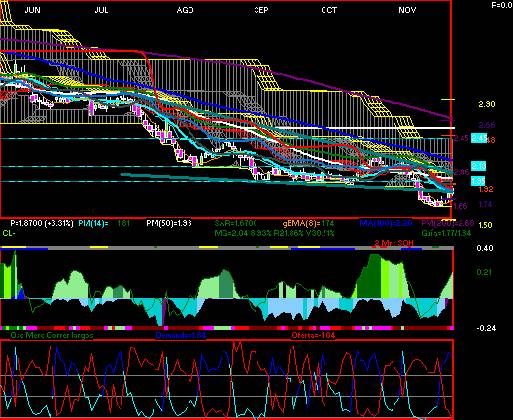The width and height of the screenshot is (513, 420).
Task: Click the red Oferta=-104 label
Action: pyautogui.click(x=313, y=335)
